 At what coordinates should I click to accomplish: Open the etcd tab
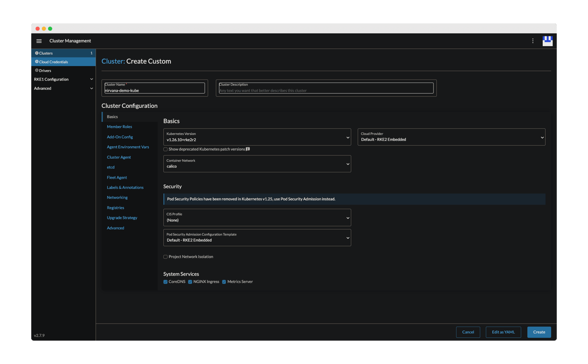[x=111, y=167]
